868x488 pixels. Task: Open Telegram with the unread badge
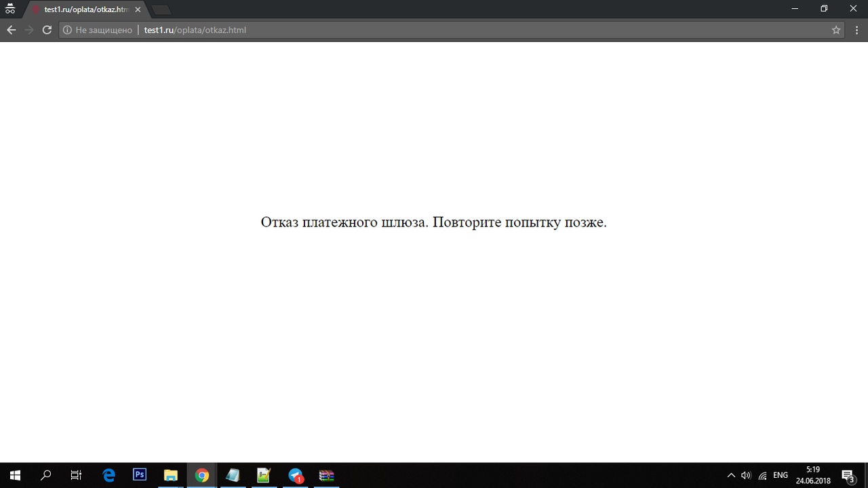[x=295, y=475]
